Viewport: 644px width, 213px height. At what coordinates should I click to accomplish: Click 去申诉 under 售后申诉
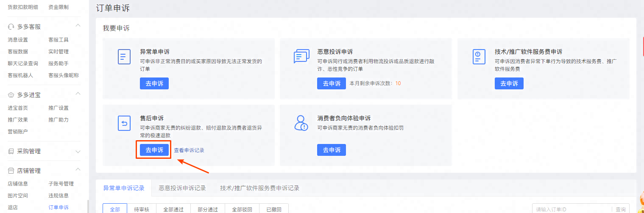pos(154,150)
